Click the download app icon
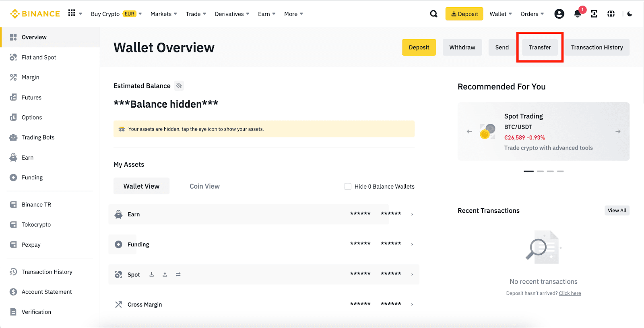644x328 pixels. 594,14
